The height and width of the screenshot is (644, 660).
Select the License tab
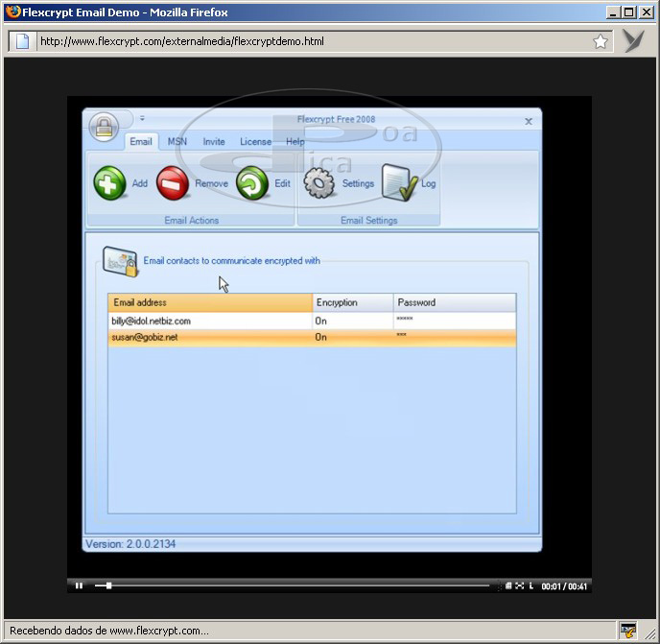[x=255, y=142]
